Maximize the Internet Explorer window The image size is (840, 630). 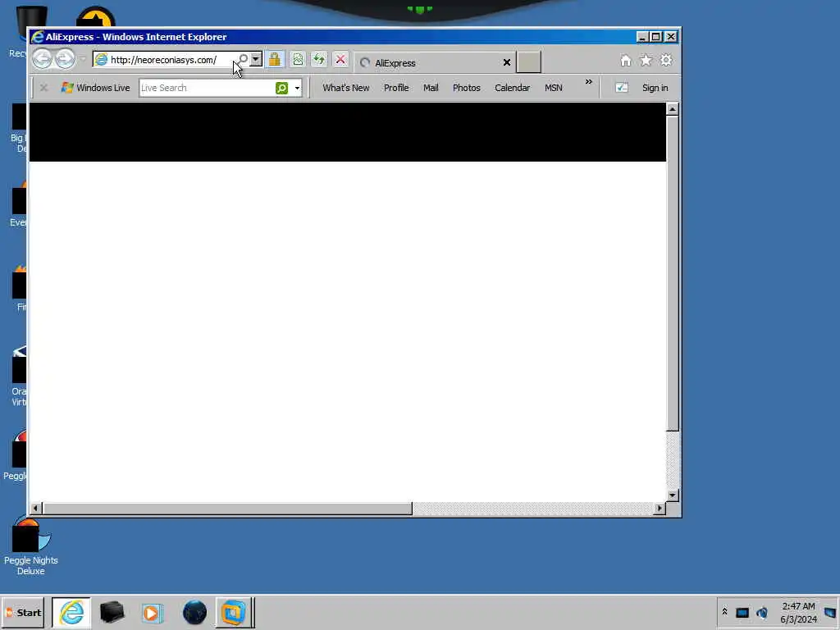(x=656, y=36)
